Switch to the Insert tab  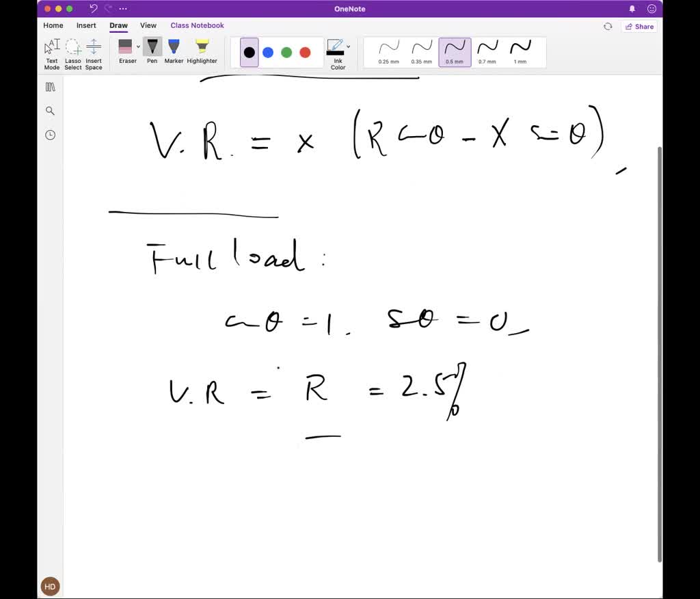[85, 25]
